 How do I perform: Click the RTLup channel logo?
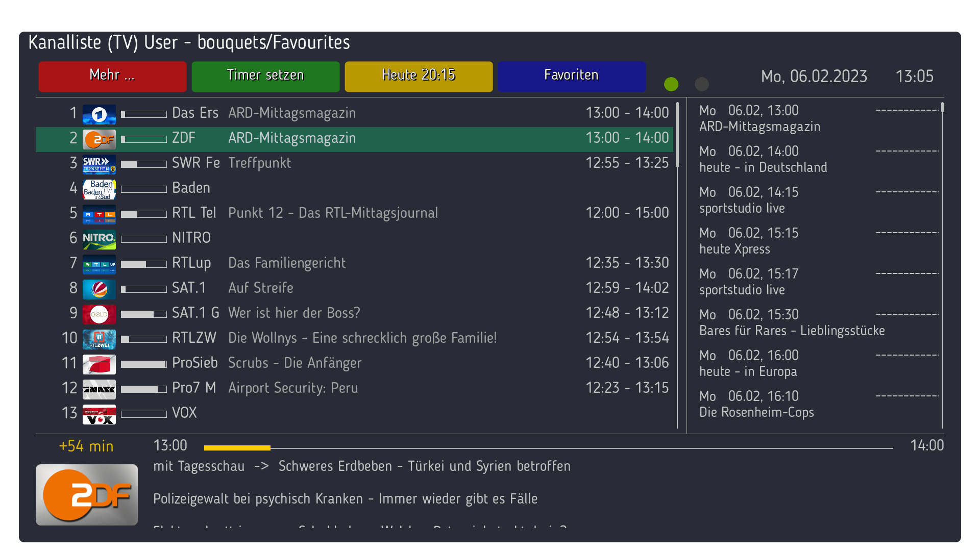(99, 264)
